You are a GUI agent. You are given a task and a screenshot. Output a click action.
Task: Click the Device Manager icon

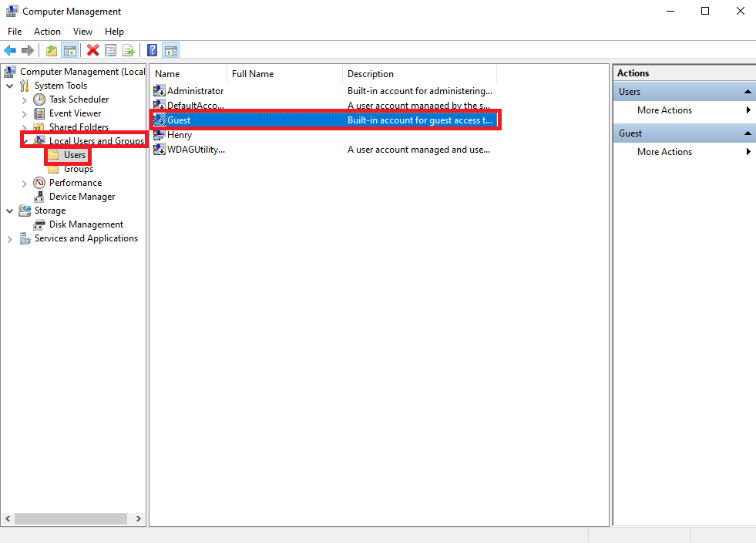coord(39,197)
